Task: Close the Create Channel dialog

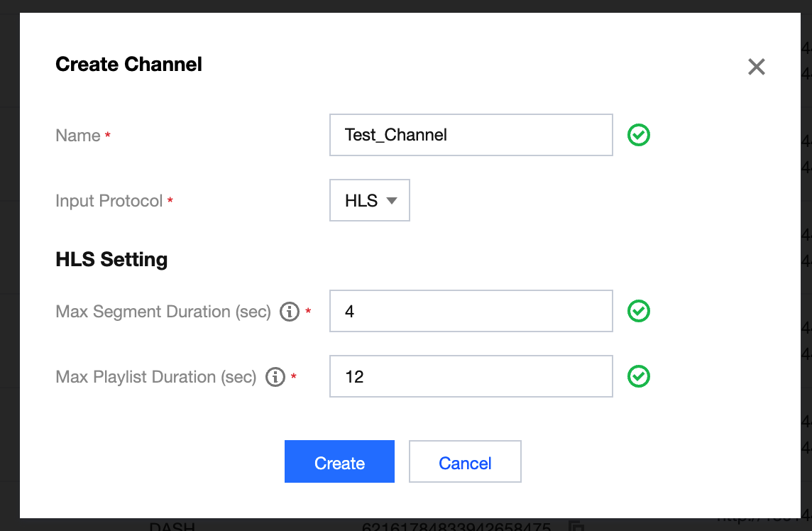Action: [x=756, y=67]
